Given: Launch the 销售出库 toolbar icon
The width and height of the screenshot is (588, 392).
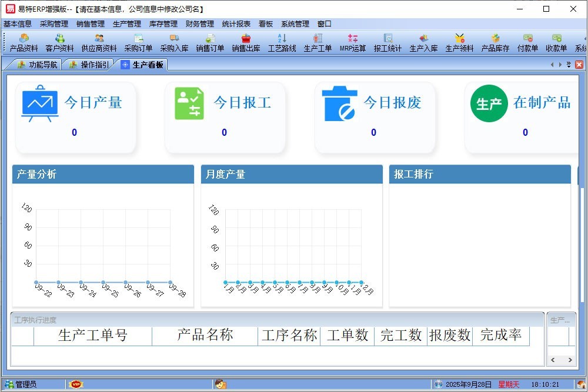Looking at the screenshot, I should point(246,43).
